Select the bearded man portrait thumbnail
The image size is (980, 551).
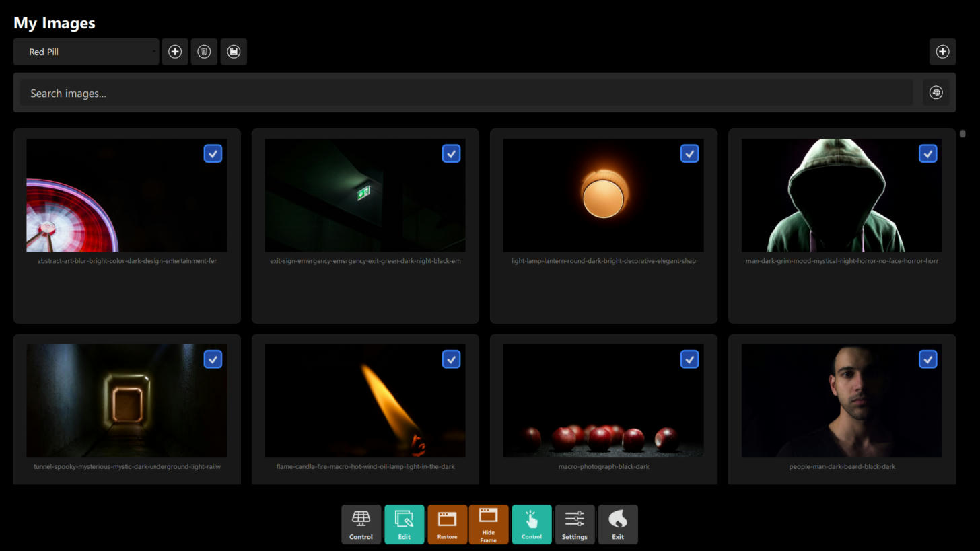tap(841, 401)
